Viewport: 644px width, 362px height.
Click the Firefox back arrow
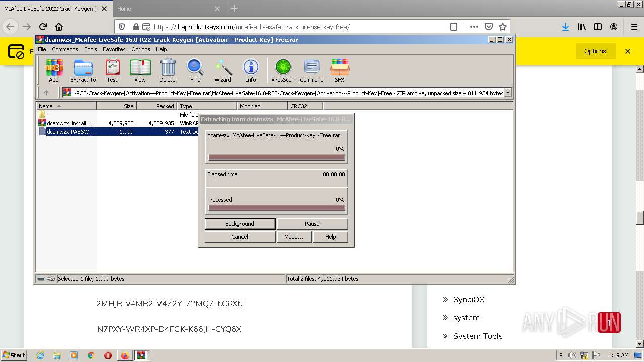click(x=10, y=27)
